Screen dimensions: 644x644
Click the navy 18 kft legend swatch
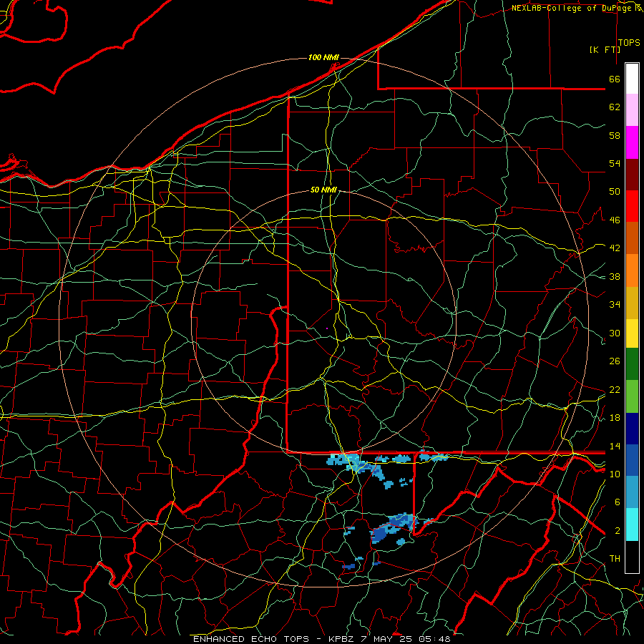(x=632, y=429)
